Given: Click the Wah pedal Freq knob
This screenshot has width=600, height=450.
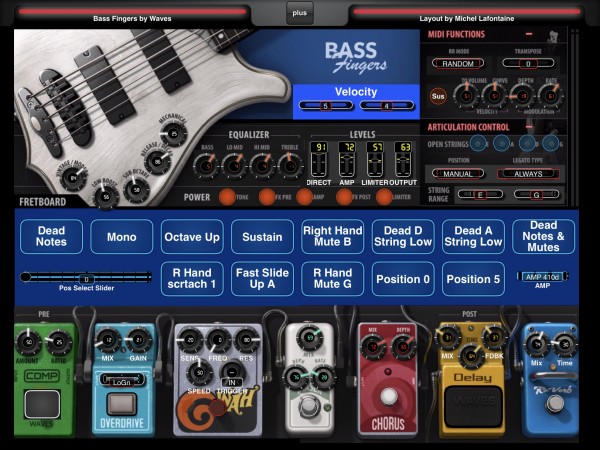Looking at the screenshot, I should [220, 340].
